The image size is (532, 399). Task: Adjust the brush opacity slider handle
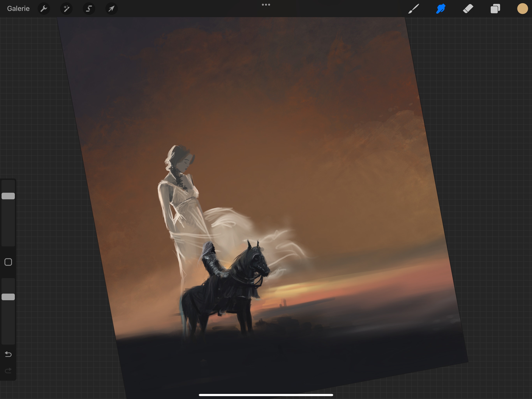(8, 297)
